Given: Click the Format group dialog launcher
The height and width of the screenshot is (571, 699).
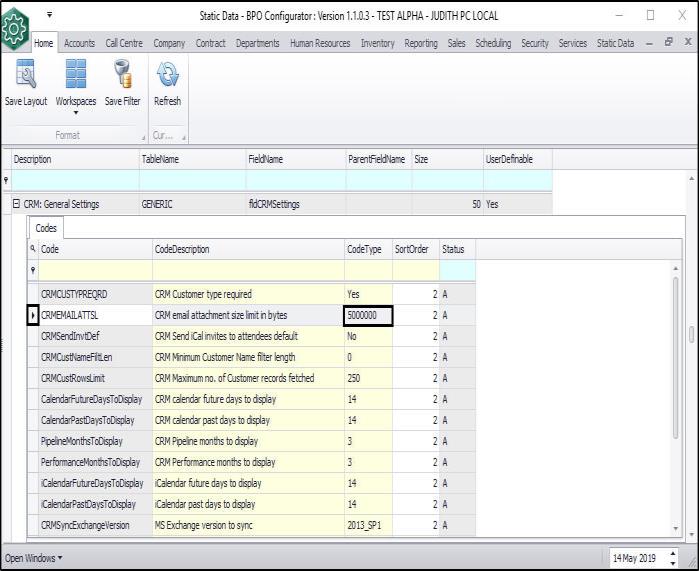Looking at the screenshot, I should pyautogui.click(x=141, y=136).
